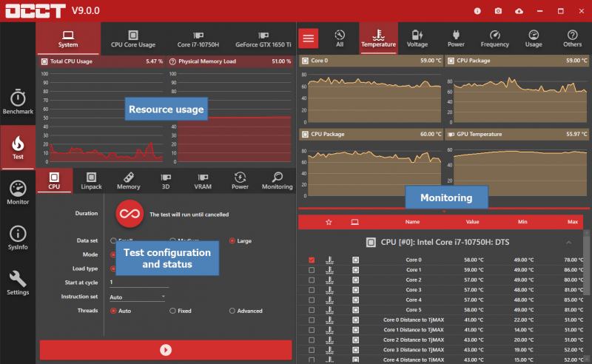Uncheck the Core 0 graph checkbox
592x364 pixels.
(x=312, y=260)
